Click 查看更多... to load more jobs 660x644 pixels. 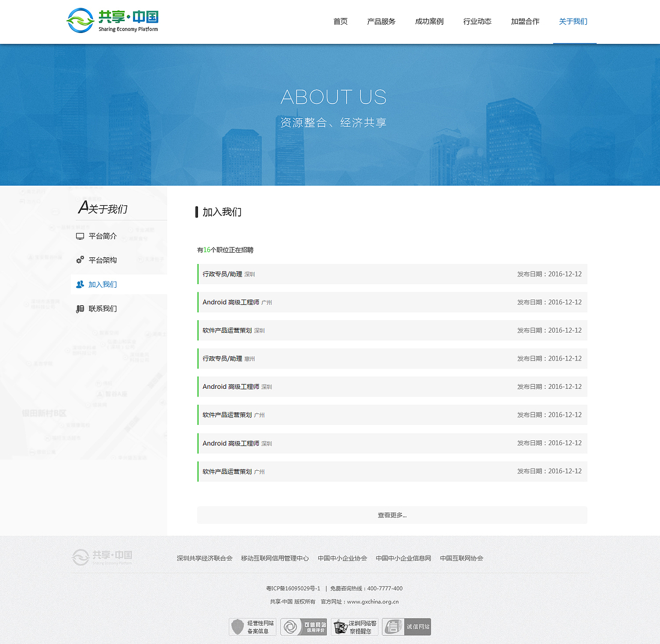pos(392,515)
